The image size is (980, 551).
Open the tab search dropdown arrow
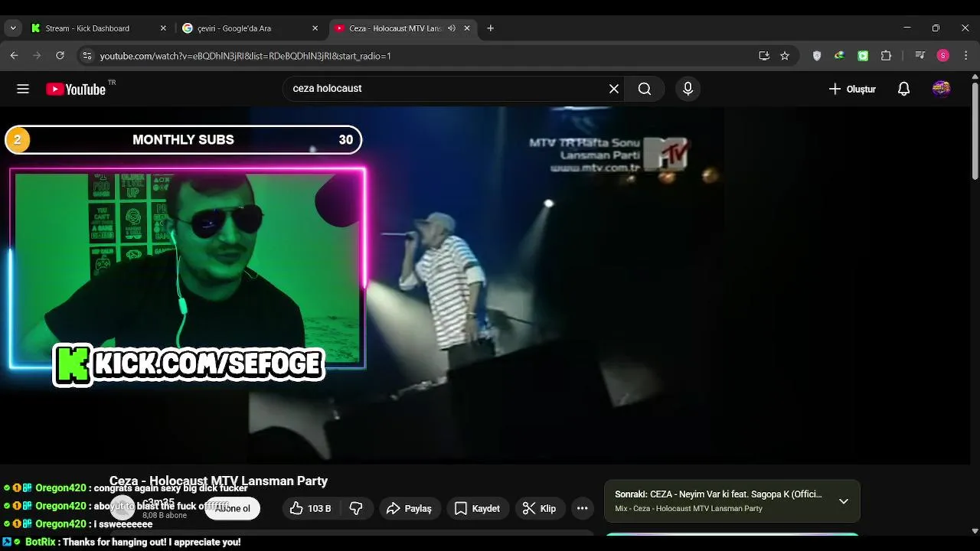(12, 28)
